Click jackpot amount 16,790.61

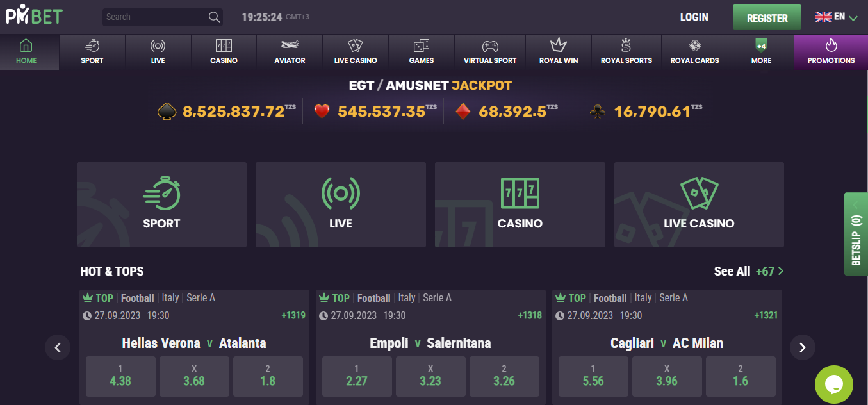[652, 112]
